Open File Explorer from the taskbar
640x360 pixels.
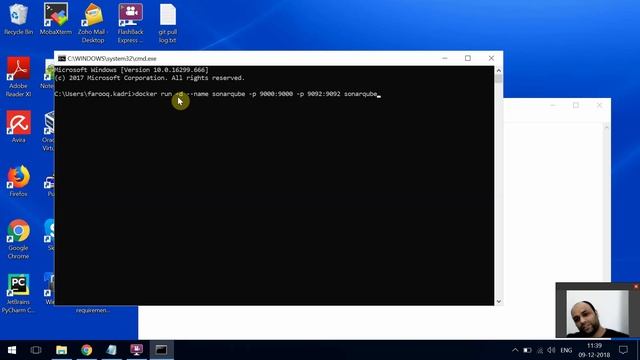click(x=62, y=350)
